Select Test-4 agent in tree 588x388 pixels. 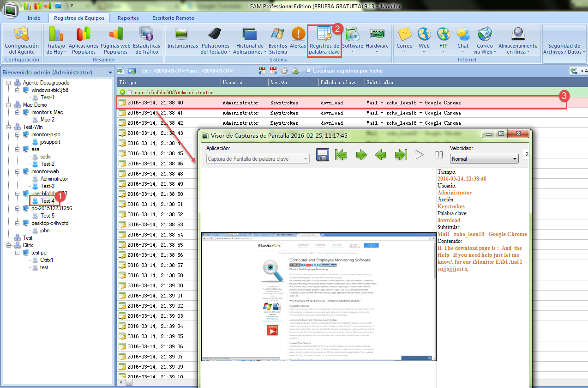pos(47,201)
